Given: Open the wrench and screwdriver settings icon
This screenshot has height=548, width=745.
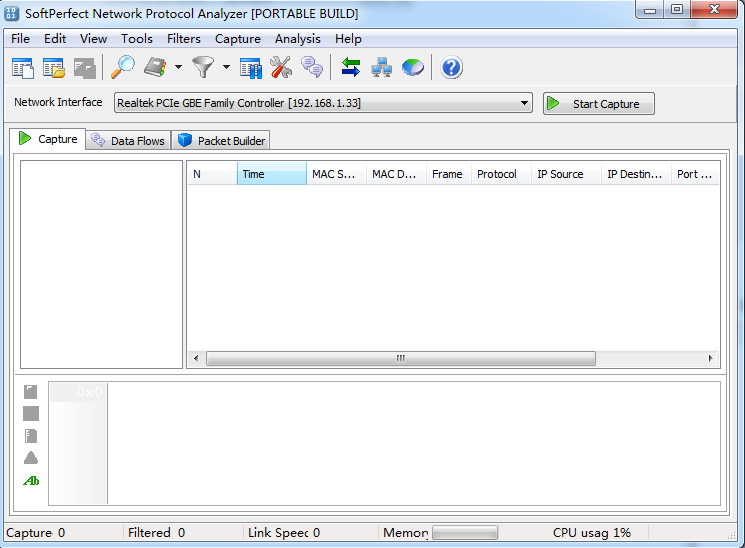Looking at the screenshot, I should click(x=281, y=67).
